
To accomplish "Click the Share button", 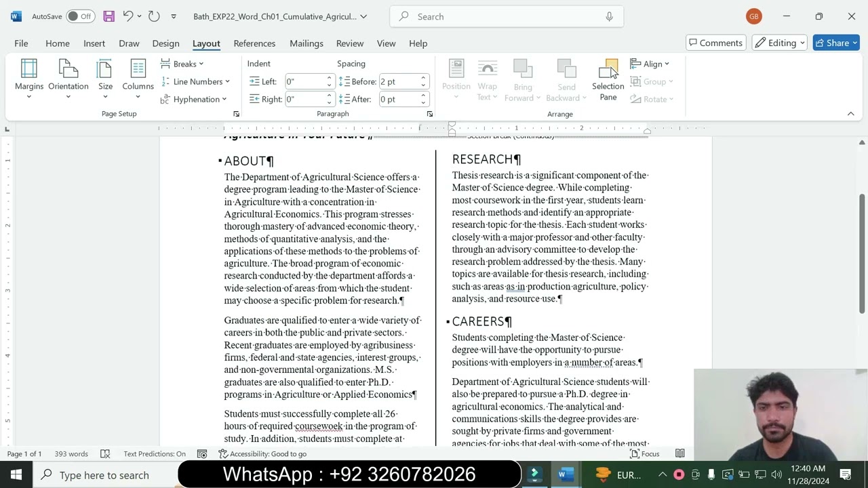I will pos(836,43).
